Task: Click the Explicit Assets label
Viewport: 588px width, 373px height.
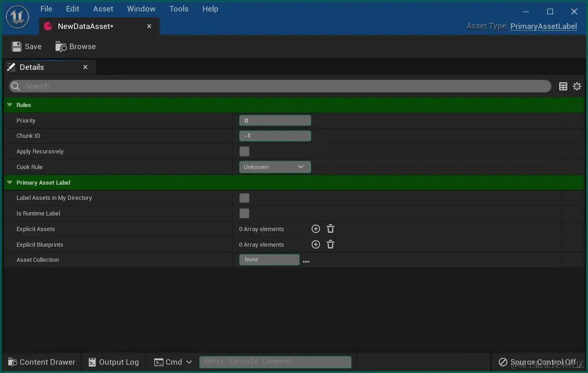Action: (x=36, y=229)
